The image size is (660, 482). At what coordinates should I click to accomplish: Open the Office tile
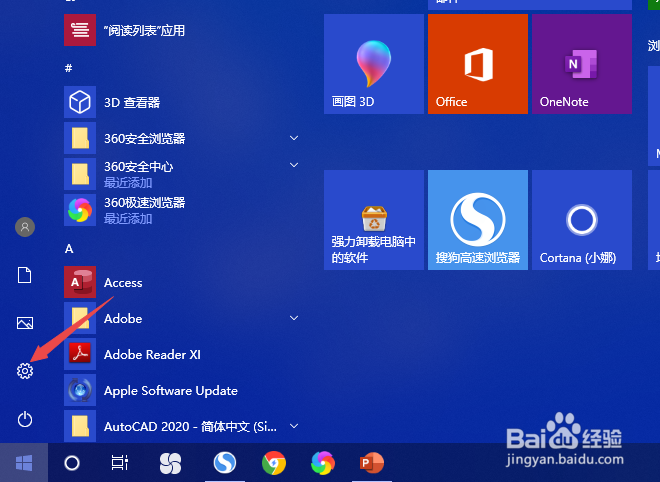tap(478, 64)
